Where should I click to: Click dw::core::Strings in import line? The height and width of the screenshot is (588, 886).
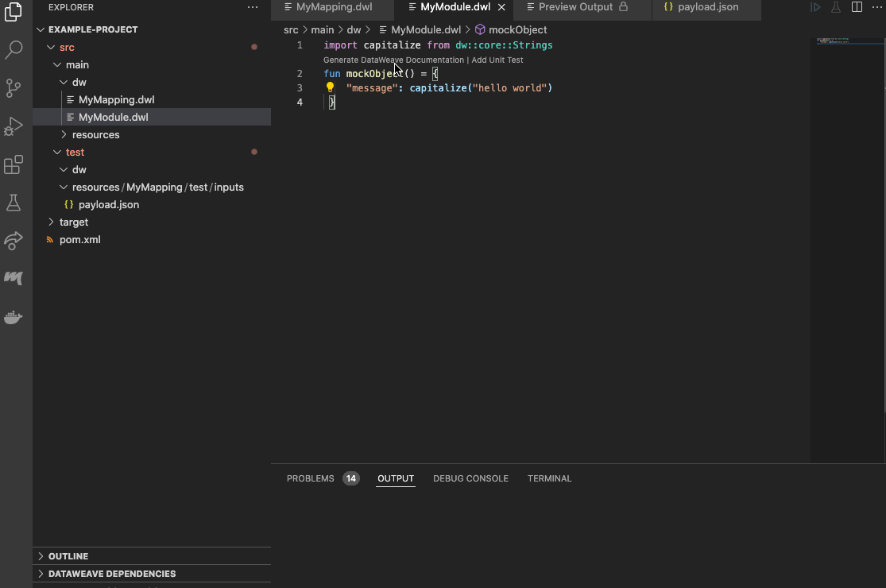[504, 45]
